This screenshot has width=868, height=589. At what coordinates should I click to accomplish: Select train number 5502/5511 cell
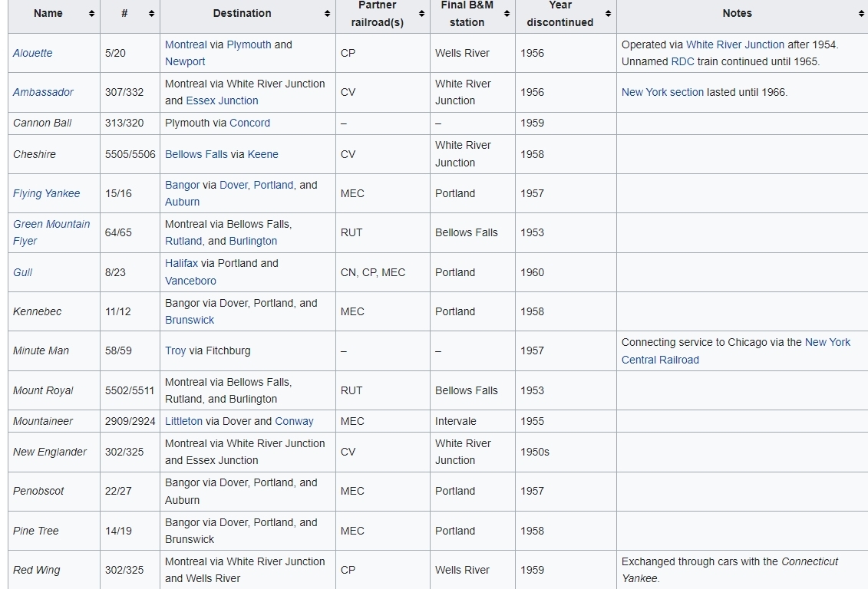[x=130, y=390]
